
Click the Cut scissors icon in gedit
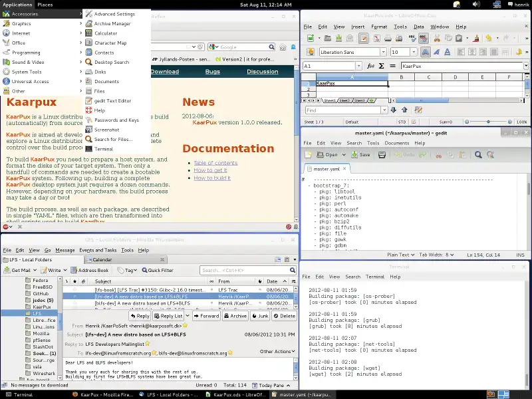(439, 155)
